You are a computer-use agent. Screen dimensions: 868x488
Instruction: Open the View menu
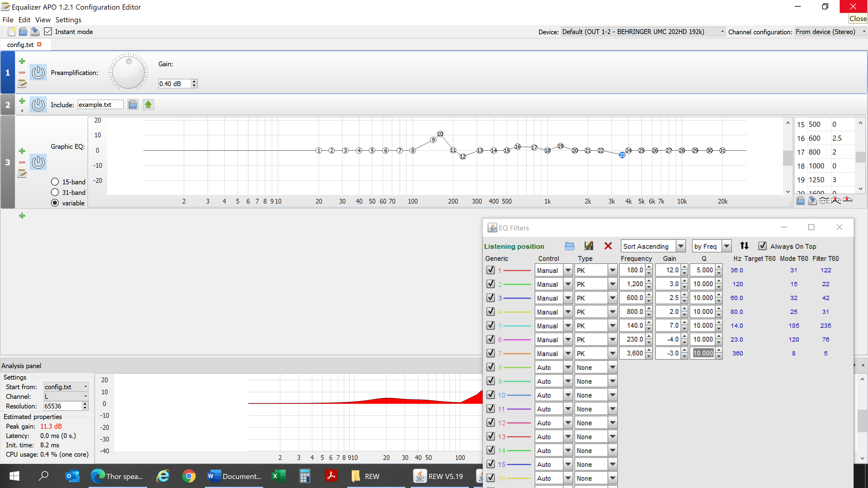43,20
